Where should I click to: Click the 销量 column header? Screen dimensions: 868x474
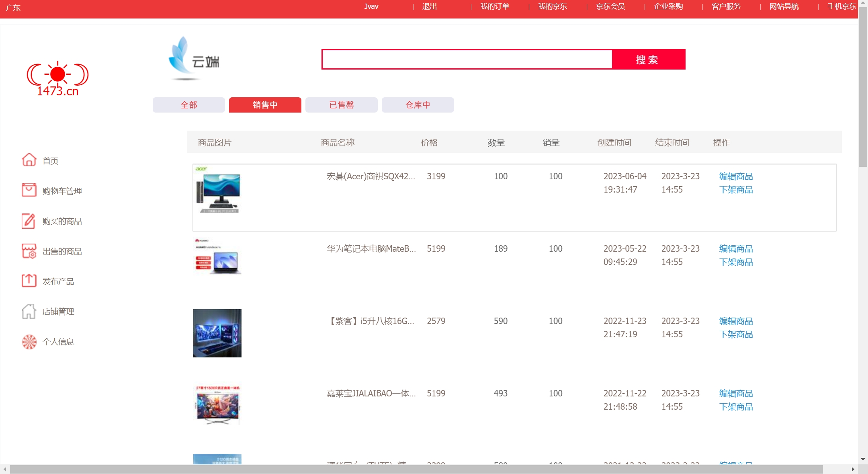[x=551, y=143]
